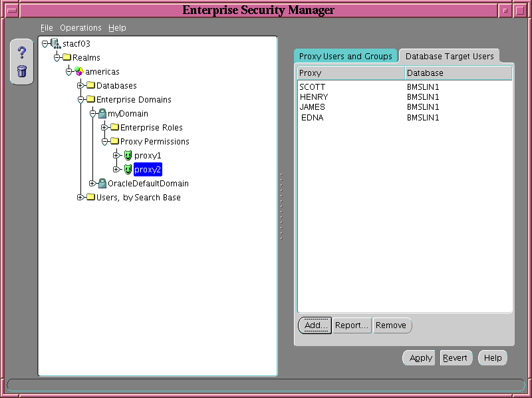Collapse the Enterprise Domains node
The image size is (532, 398).
[80, 100]
